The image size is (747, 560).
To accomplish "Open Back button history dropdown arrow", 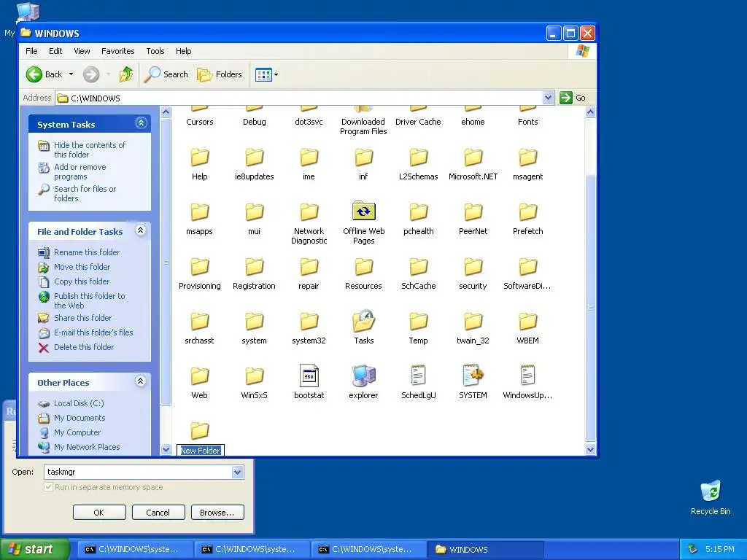I will [71, 74].
